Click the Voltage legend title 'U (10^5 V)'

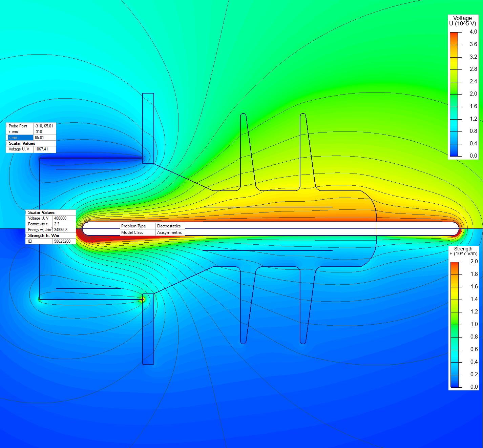point(463,23)
